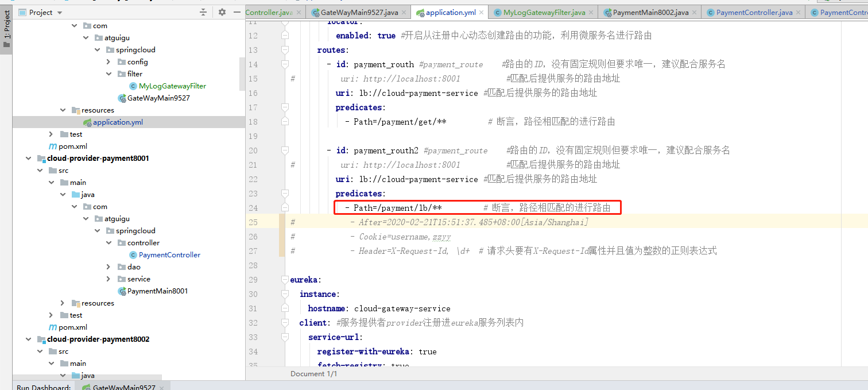This screenshot has height=390, width=868.
Task: Collapse the cloud-provider-payment8001 module
Action: [x=29, y=159]
